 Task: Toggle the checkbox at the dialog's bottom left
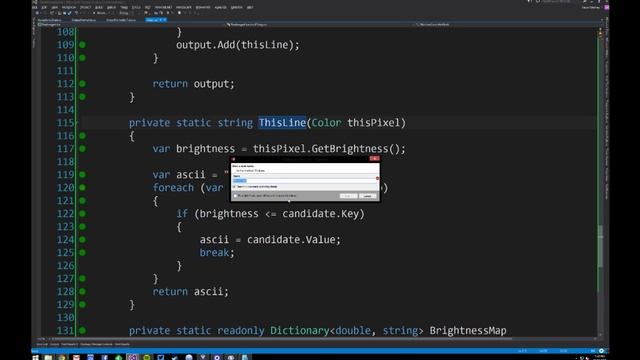(236, 196)
